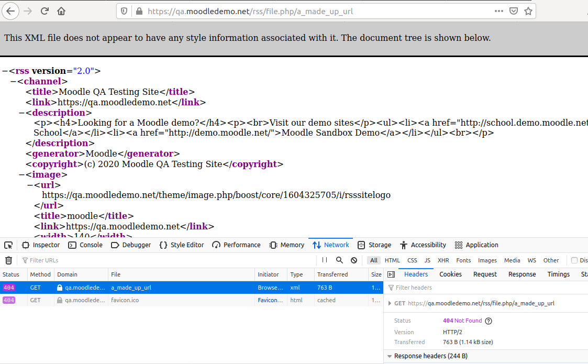
Task: Expand the GET request URL details
Action: click(390, 303)
